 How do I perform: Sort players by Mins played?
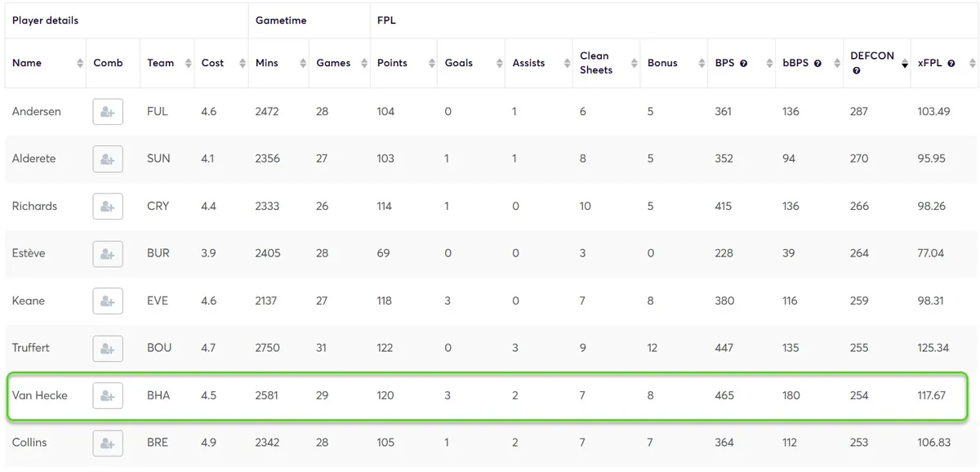click(x=267, y=63)
